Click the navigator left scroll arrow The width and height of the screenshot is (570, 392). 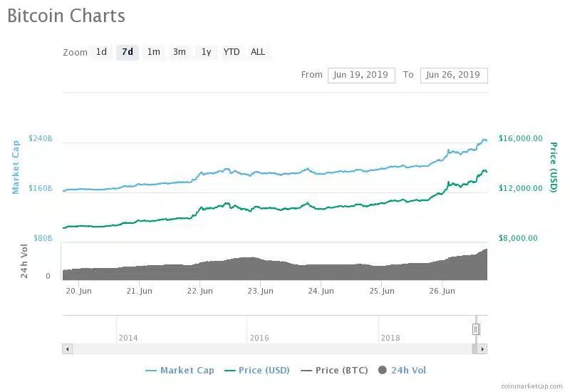(x=67, y=349)
